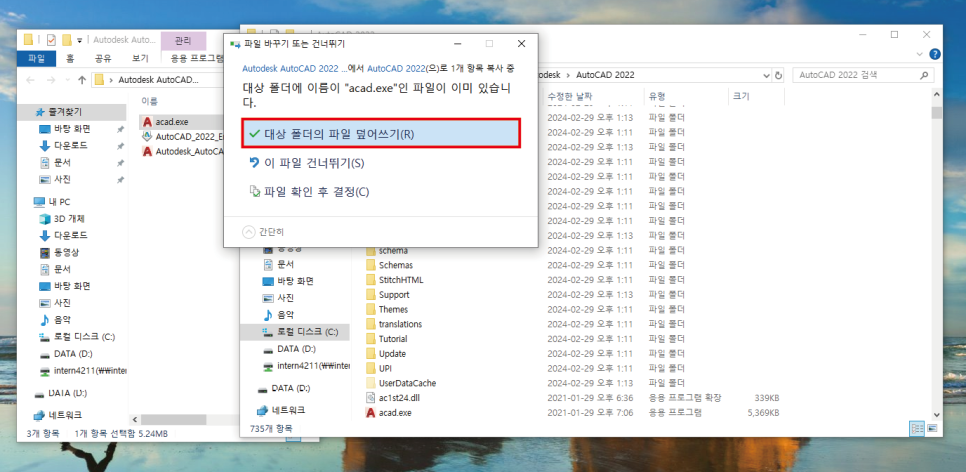Select AutoCAD_2022_E... installer file in left window
The width and height of the screenshot is (966, 472).
coord(188,136)
